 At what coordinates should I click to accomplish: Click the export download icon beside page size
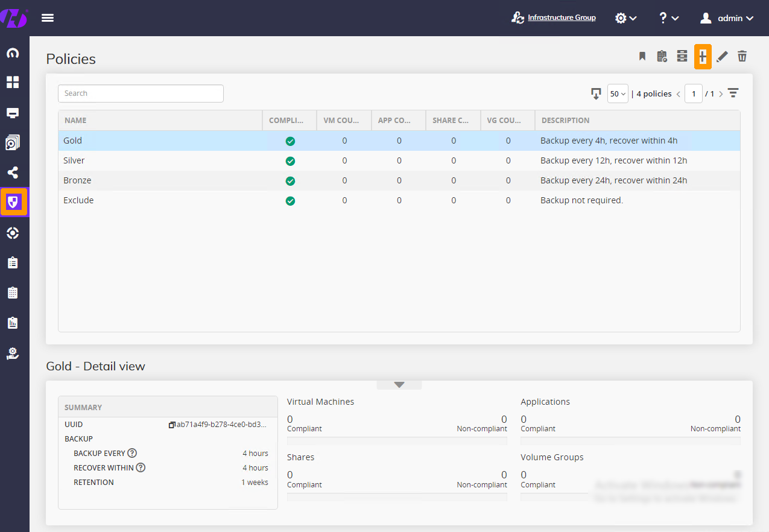596,93
